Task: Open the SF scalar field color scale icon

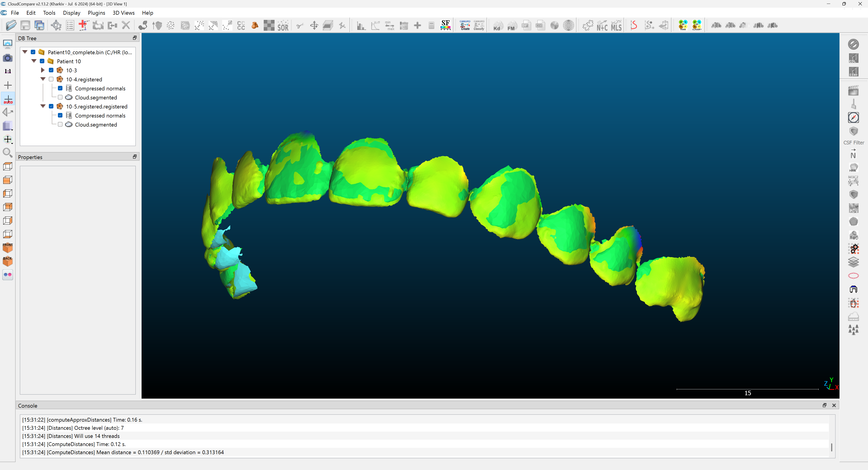Action: point(446,25)
